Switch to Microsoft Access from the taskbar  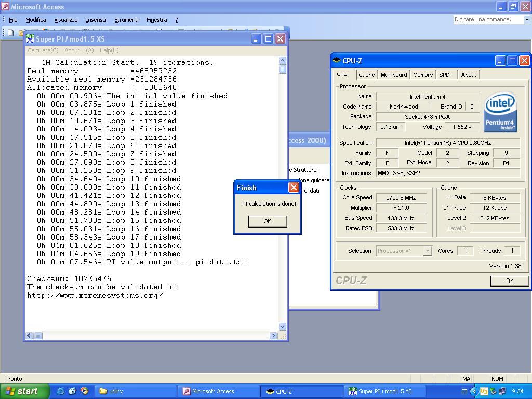click(x=220, y=391)
